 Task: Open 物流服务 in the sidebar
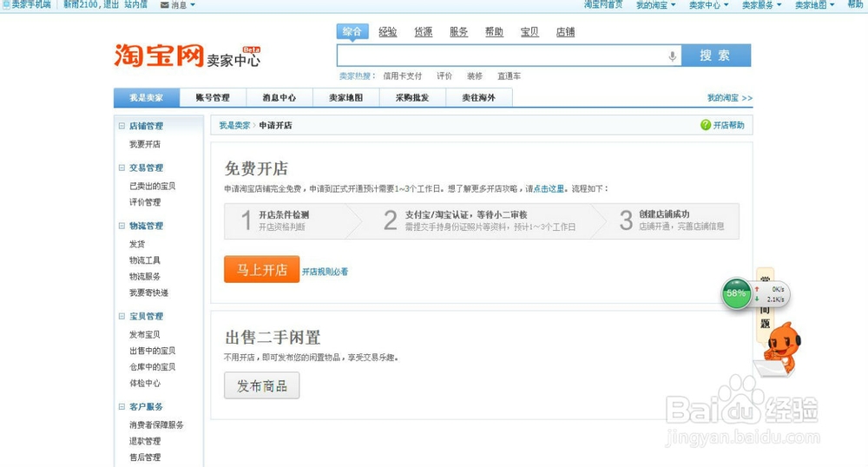[145, 276]
